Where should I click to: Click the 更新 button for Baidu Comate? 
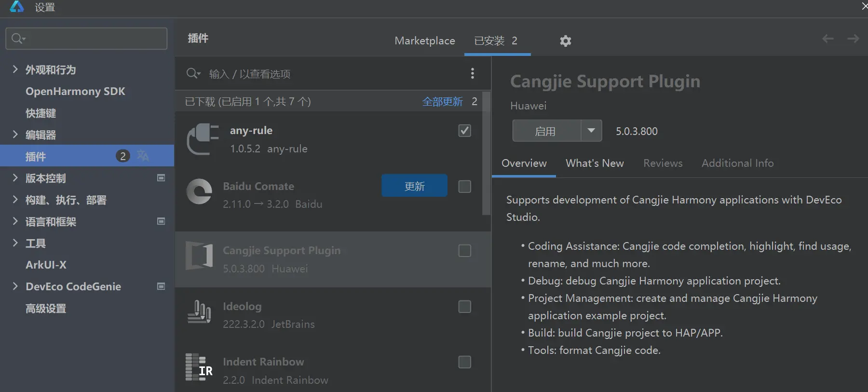point(414,186)
